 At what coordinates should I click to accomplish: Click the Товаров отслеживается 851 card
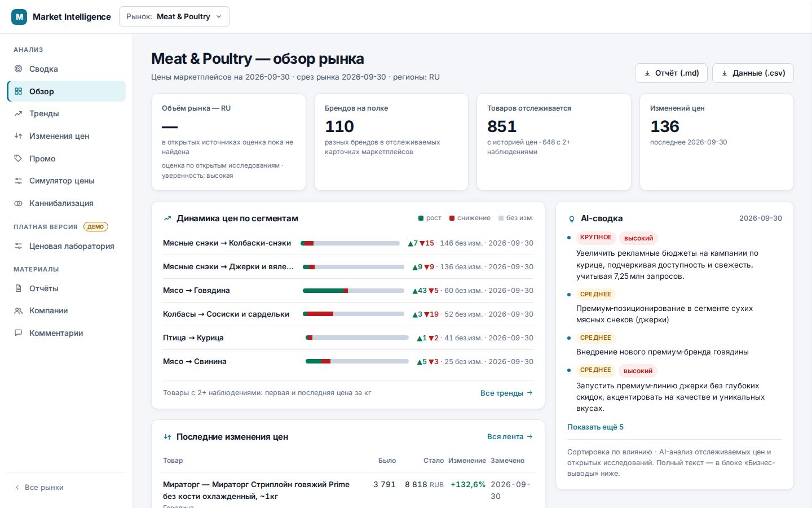pos(554,142)
